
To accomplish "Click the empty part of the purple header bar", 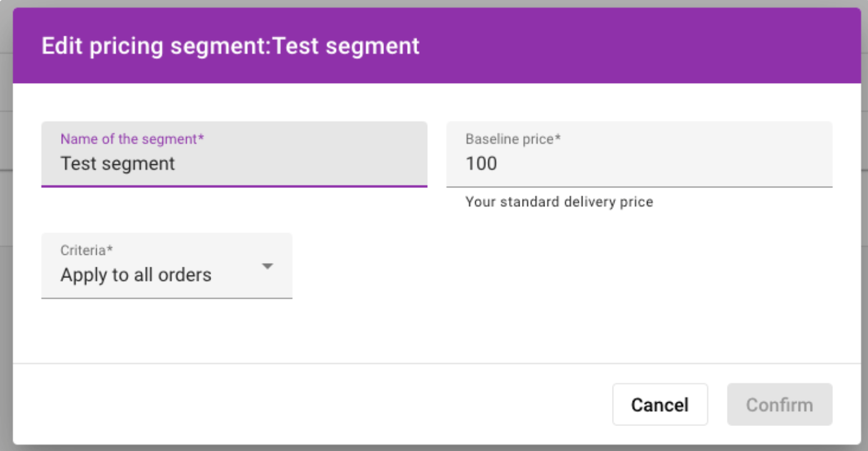I will pos(624,47).
